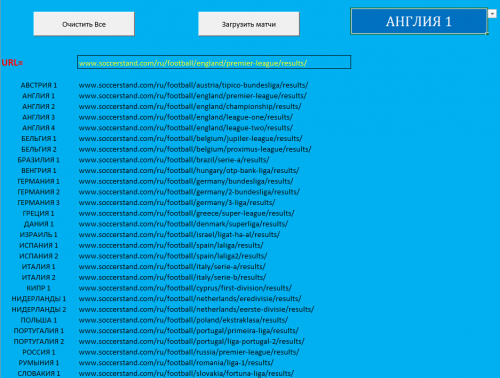Viewport: 500px width, 378px height.
Task: Select the РУМЫНИЯ 1 label cell
Action: pos(39,363)
